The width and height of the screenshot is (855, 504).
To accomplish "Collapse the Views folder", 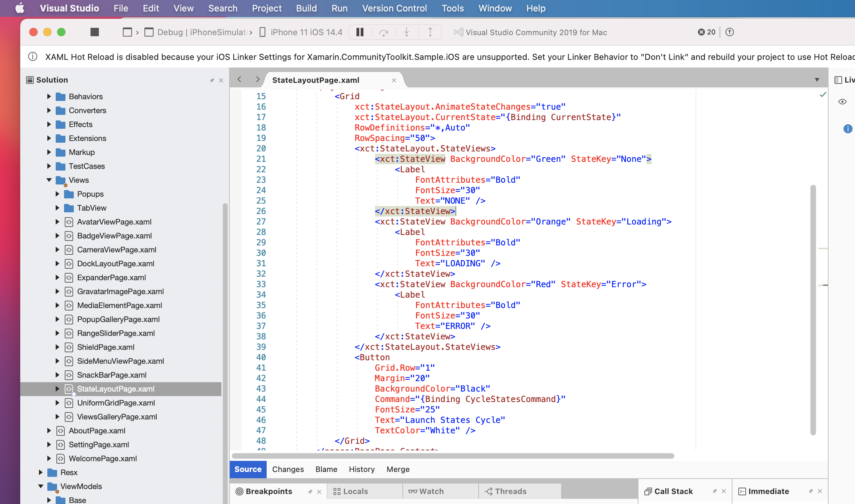I will pos(49,180).
